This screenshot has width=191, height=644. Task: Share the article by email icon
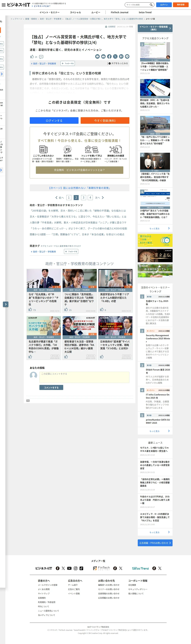point(97,56)
